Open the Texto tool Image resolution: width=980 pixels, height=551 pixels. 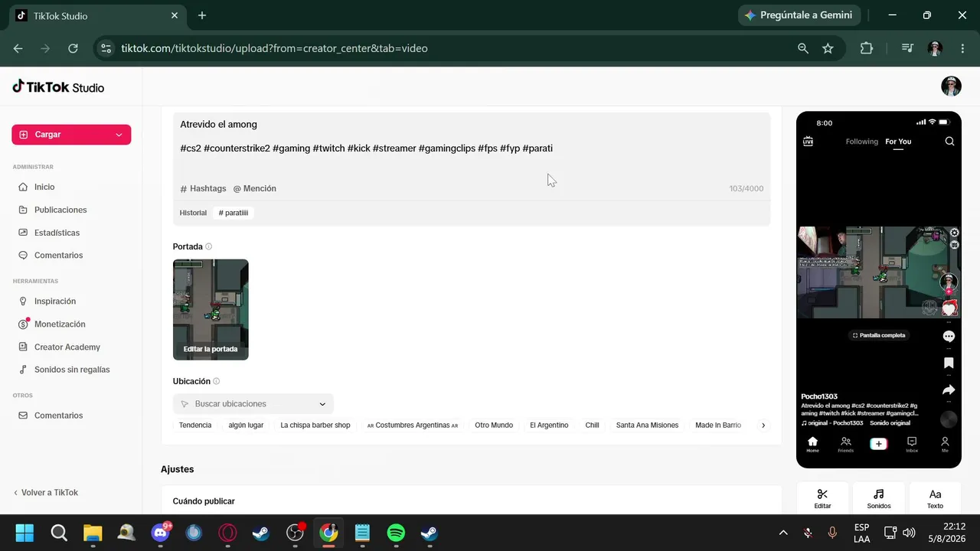click(x=935, y=498)
